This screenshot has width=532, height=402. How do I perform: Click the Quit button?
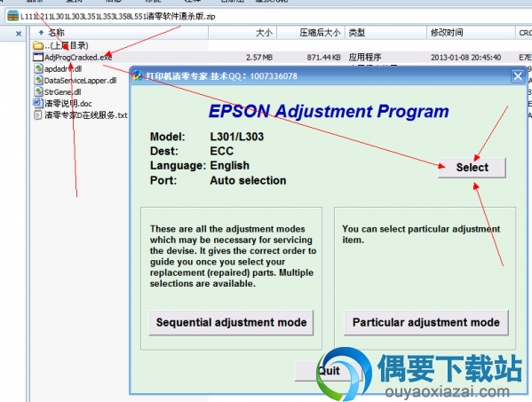(x=329, y=371)
